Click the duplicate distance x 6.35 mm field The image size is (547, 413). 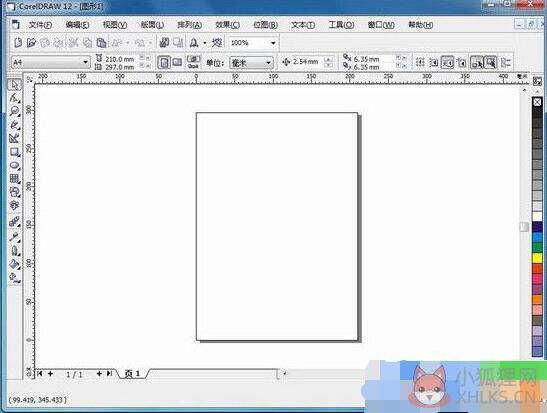[x=366, y=59]
